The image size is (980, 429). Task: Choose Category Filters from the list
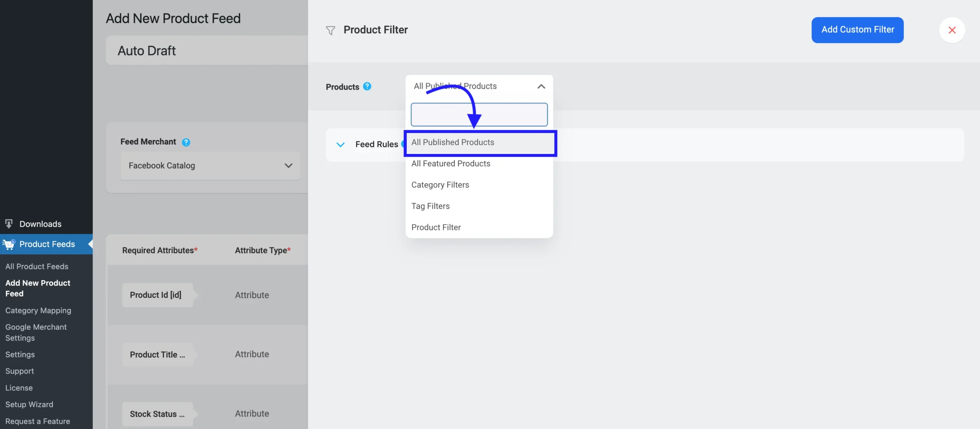[x=440, y=185]
